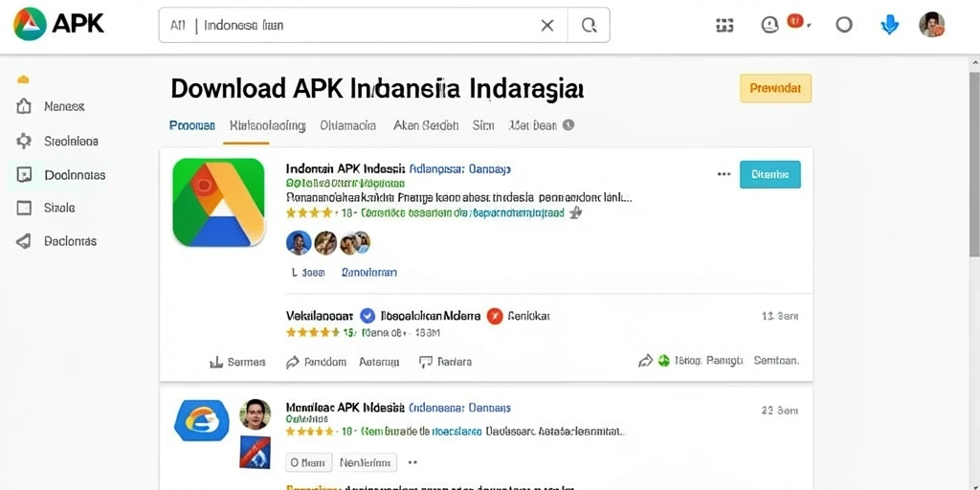
Task: Click the scrollbar up arrow
Action: (x=974, y=62)
